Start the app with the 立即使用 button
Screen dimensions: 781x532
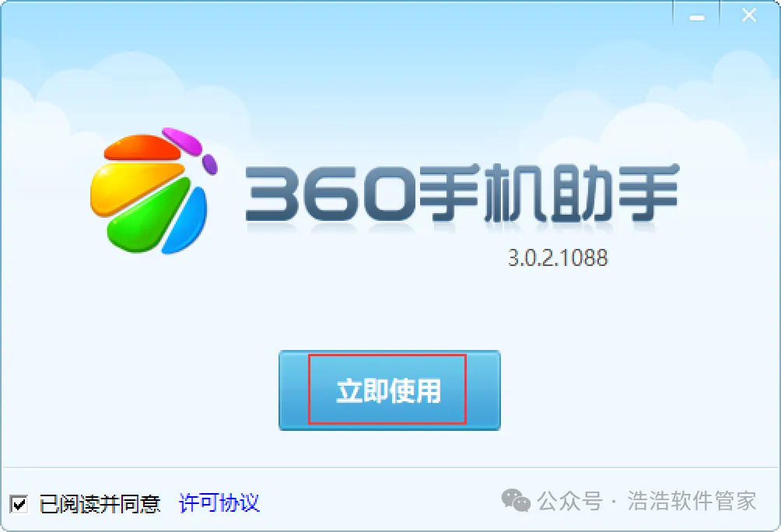390,390
